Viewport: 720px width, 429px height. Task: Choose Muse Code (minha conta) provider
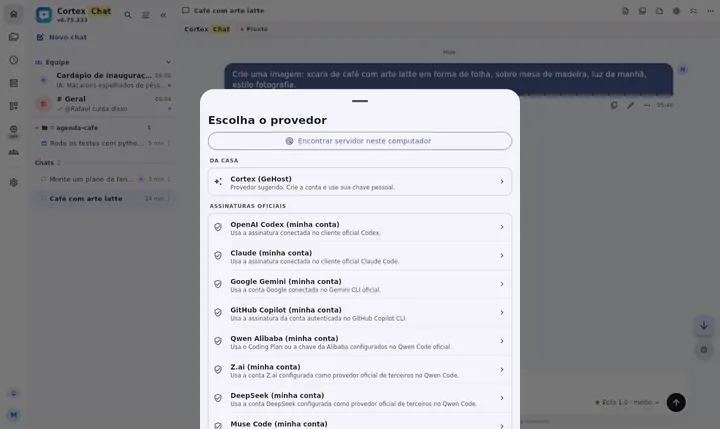tap(360, 422)
